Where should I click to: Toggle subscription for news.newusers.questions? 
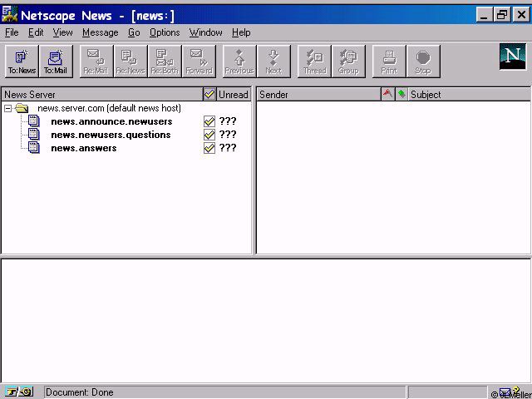tap(209, 135)
